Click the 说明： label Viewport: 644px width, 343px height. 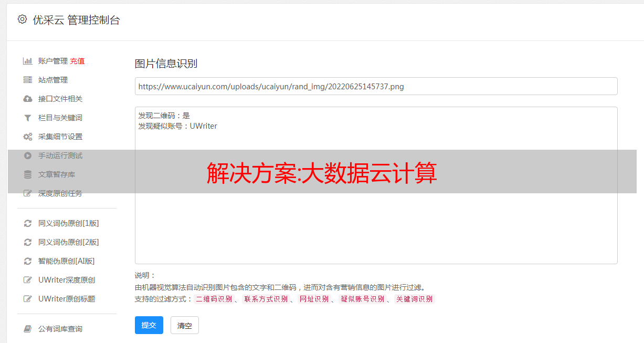[145, 275]
